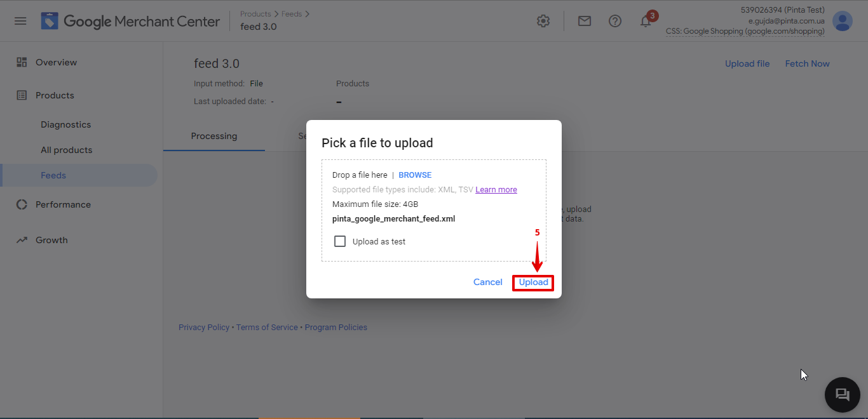The height and width of the screenshot is (419, 868).
Task: Click Feeds in the breadcrumb
Action: [292, 14]
